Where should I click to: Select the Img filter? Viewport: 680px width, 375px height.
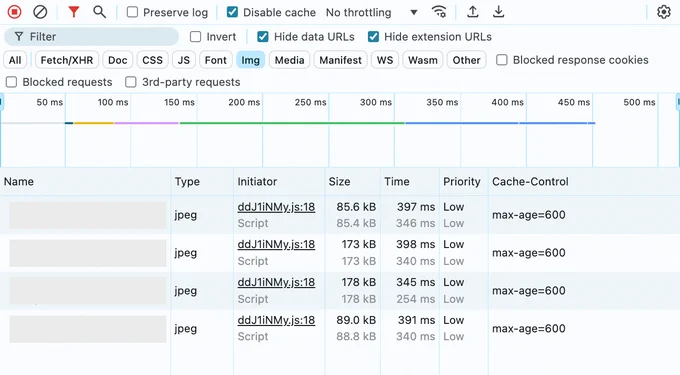point(251,60)
